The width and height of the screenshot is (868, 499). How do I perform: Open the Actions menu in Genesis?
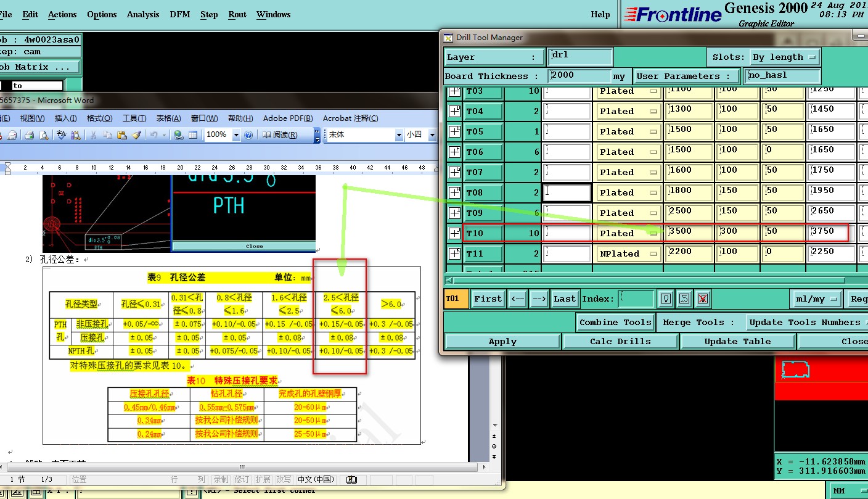click(x=62, y=14)
